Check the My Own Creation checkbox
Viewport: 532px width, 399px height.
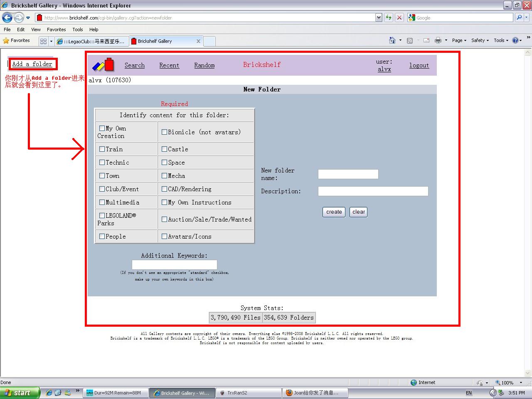pyautogui.click(x=102, y=128)
